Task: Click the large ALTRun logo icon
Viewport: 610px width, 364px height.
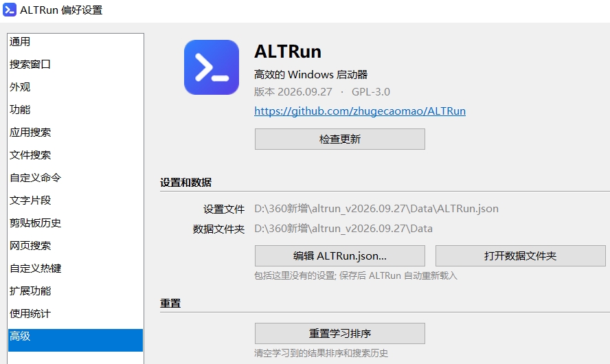Action: pos(212,67)
